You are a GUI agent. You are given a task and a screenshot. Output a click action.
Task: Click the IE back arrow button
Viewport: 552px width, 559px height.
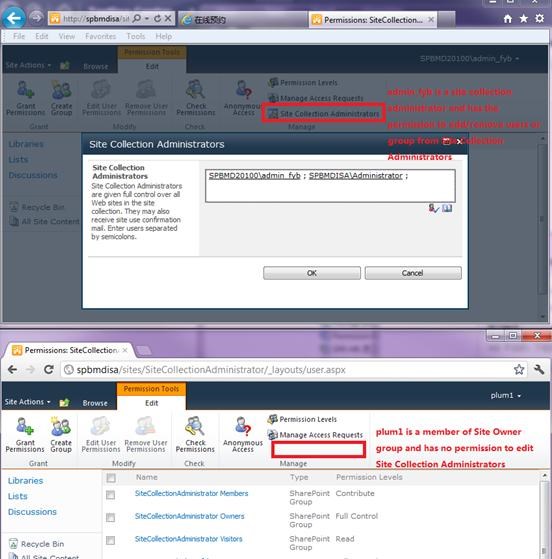click(14, 18)
